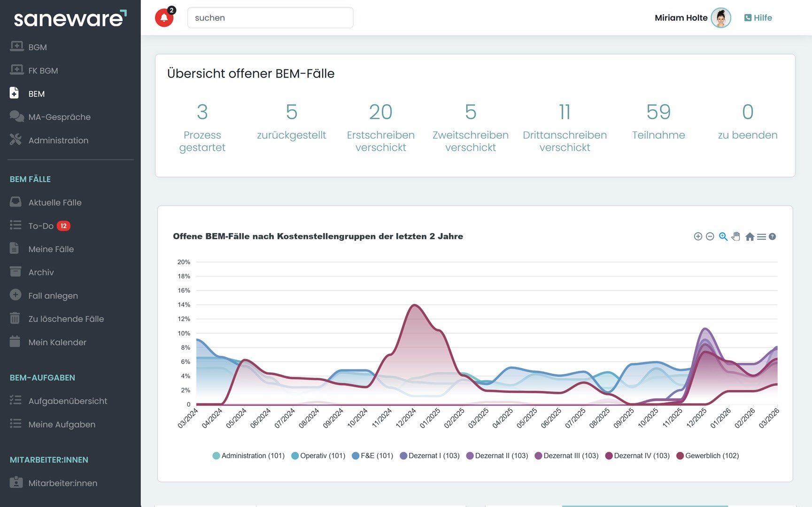812x507 pixels.
Task: Enable the chart panning hand tool
Action: (x=736, y=237)
